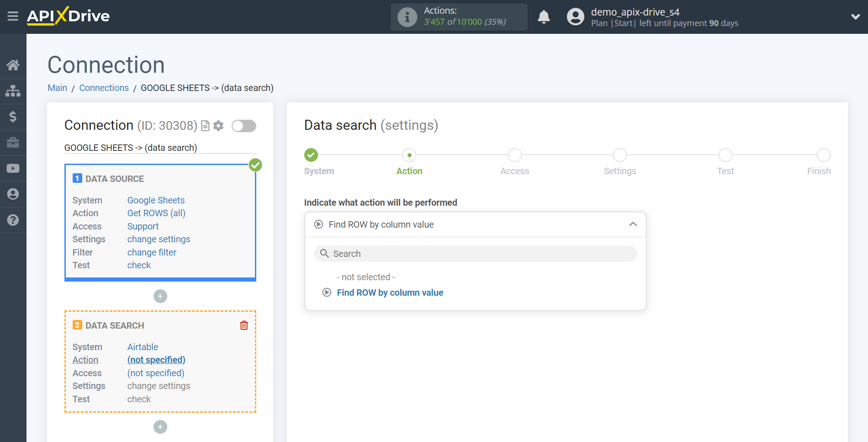868x442 pixels.
Task: Click the DATA SEARCH block header
Action: point(115,325)
